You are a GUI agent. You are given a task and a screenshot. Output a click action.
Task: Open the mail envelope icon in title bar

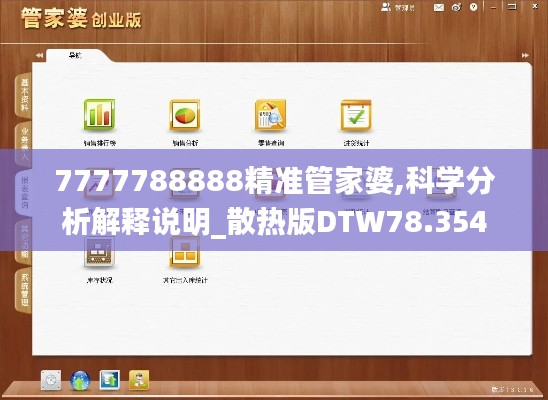pyautogui.click(x=439, y=7)
